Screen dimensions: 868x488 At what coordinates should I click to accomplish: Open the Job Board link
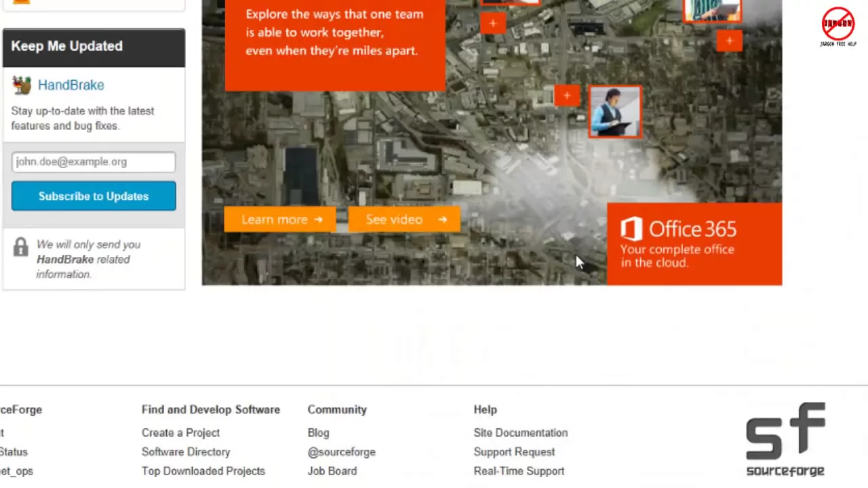pos(332,470)
